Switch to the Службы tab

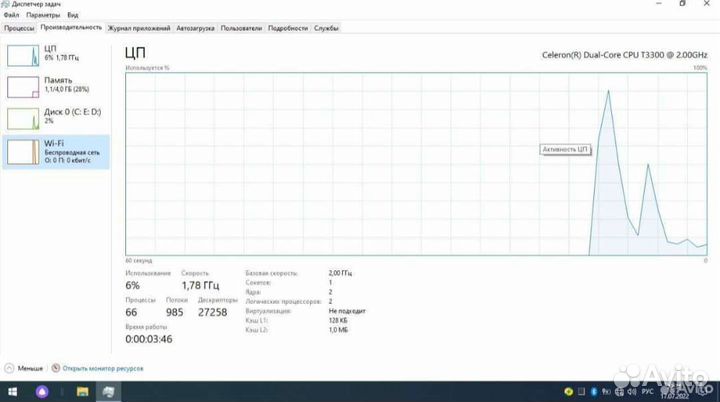click(326, 28)
